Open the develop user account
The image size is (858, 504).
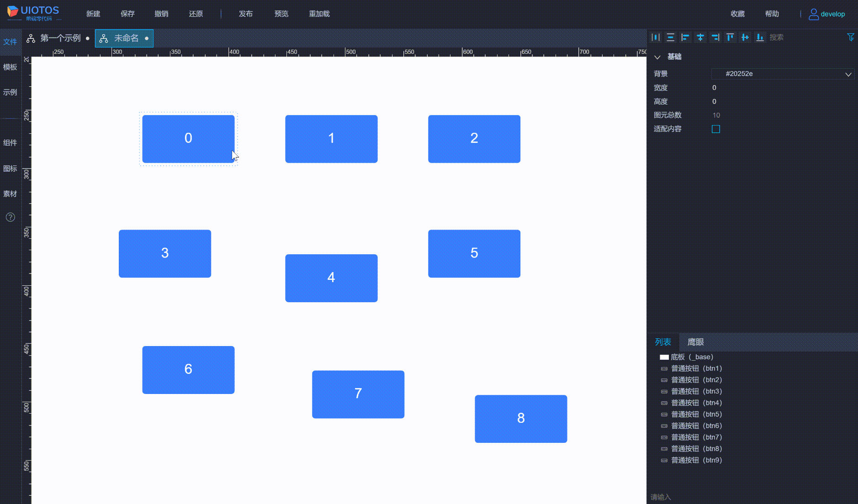(827, 14)
